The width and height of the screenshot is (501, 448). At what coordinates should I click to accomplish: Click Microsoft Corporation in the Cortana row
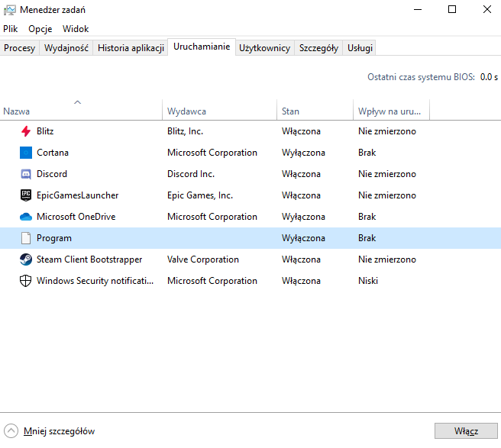click(x=212, y=153)
